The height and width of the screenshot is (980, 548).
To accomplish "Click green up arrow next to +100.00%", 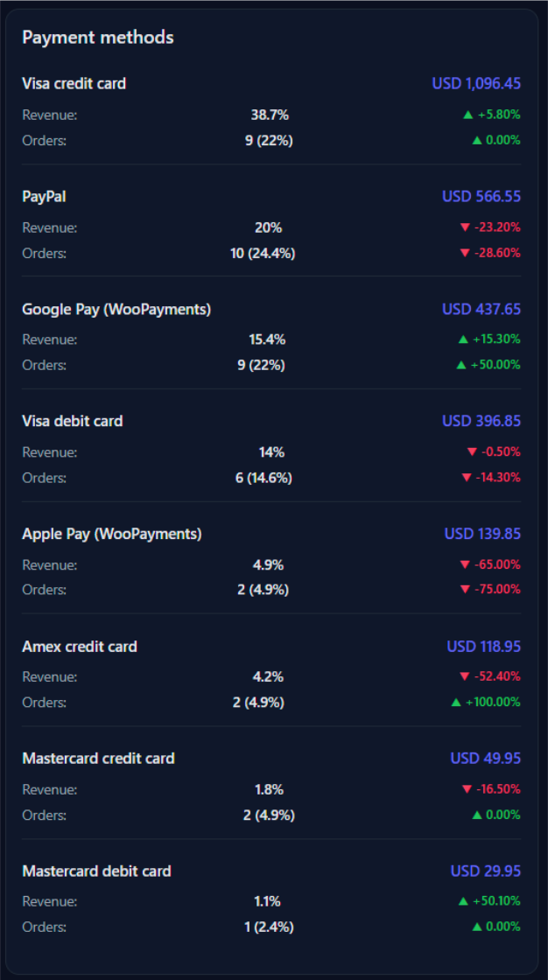I will 456,703.
